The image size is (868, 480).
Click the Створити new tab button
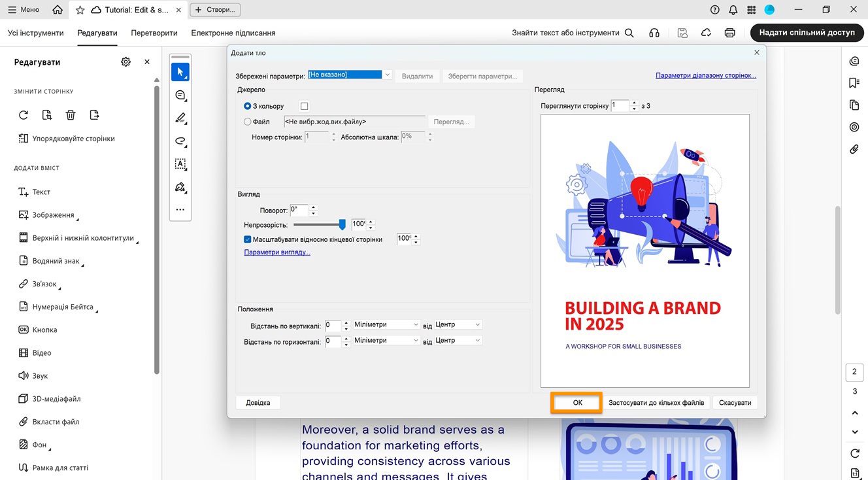215,10
